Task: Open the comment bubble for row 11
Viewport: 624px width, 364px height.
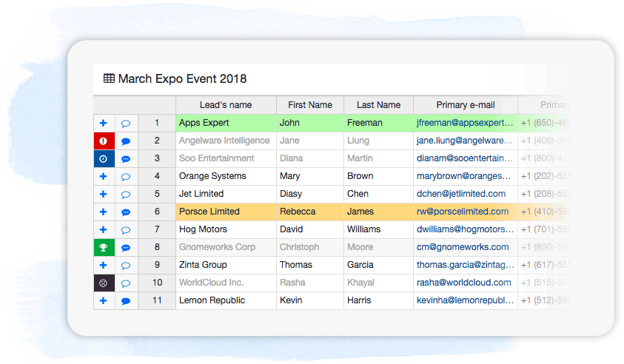Action: pyautogui.click(x=126, y=300)
